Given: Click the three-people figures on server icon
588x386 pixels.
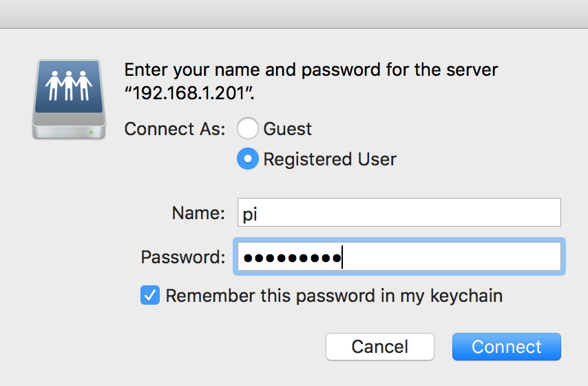Looking at the screenshot, I should pos(69,87).
